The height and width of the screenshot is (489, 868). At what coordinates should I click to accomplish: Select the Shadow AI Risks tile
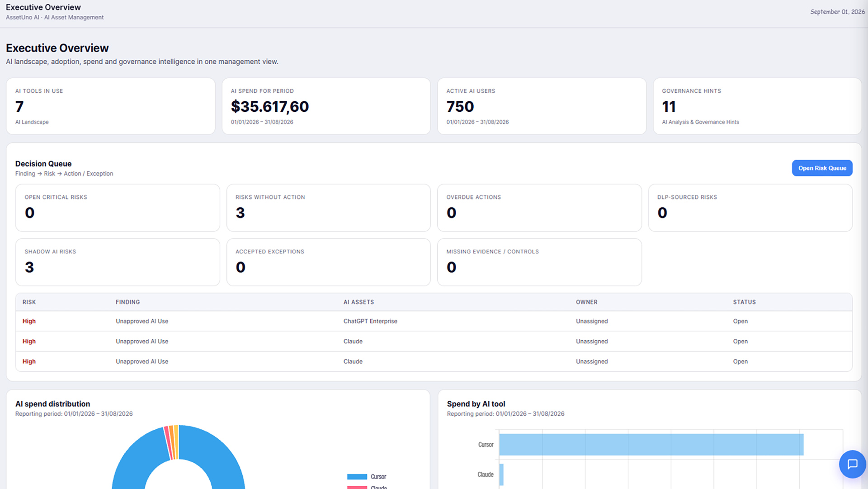click(118, 262)
